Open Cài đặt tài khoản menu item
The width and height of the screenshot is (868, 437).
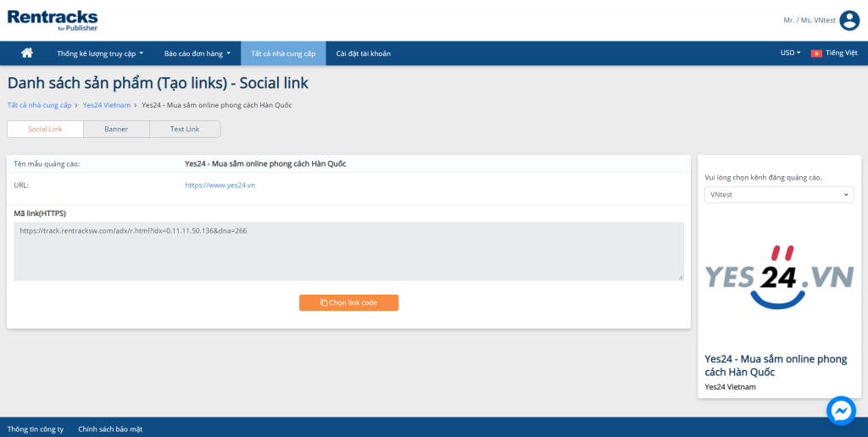(363, 53)
